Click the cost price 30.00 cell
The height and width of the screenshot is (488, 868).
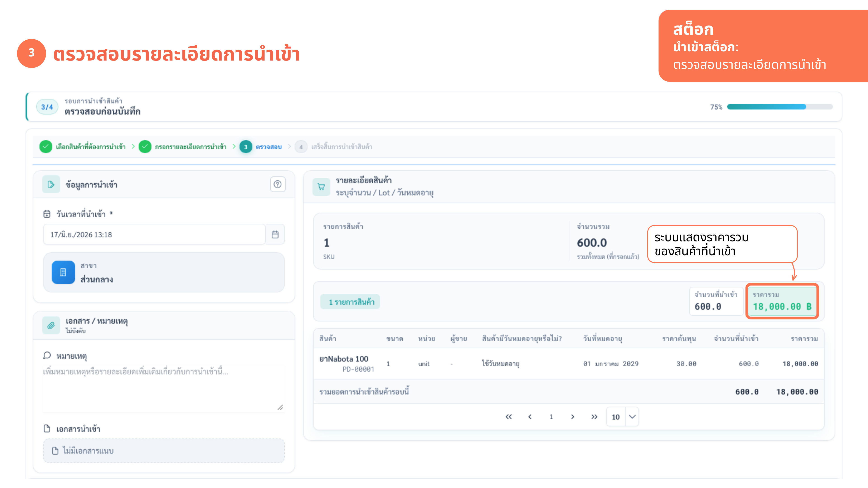click(686, 364)
